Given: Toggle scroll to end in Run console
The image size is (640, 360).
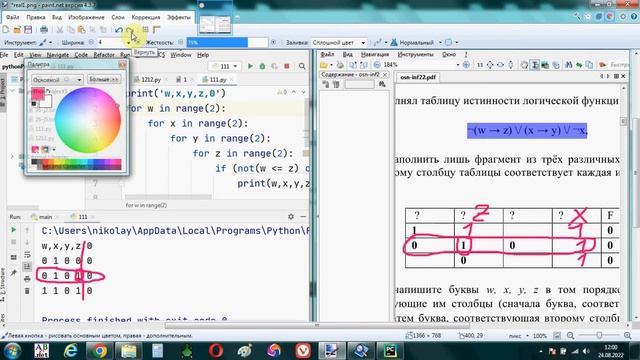Looking at the screenshot, I should tap(27, 267).
